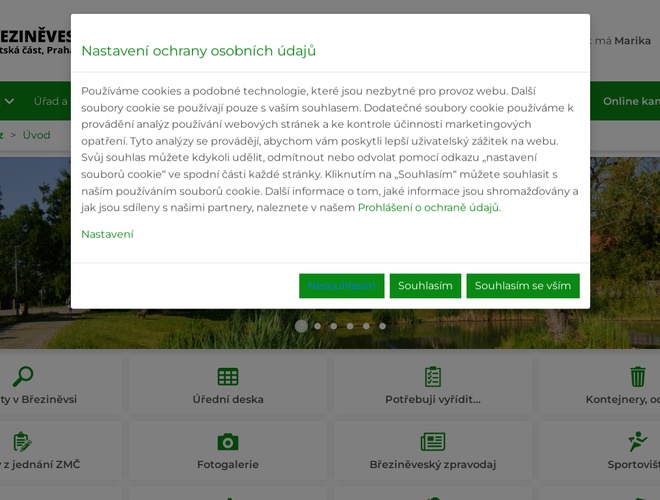Click the Úvod breadcrumb link
The image size is (660, 500).
(x=36, y=135)
